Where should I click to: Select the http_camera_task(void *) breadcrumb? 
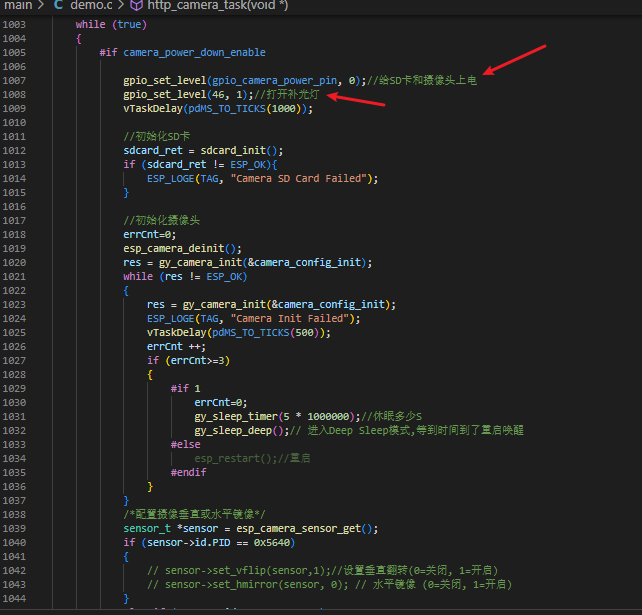217,5
